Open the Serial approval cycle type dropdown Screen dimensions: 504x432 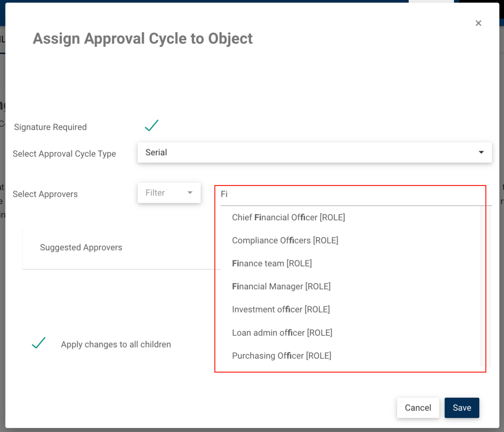pyautogui.click(x=314, y=152)
